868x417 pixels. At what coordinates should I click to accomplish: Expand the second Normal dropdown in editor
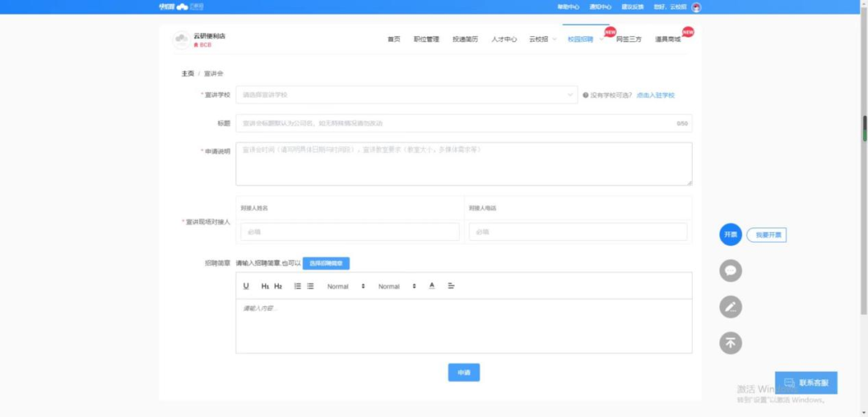tap(397, 286)
